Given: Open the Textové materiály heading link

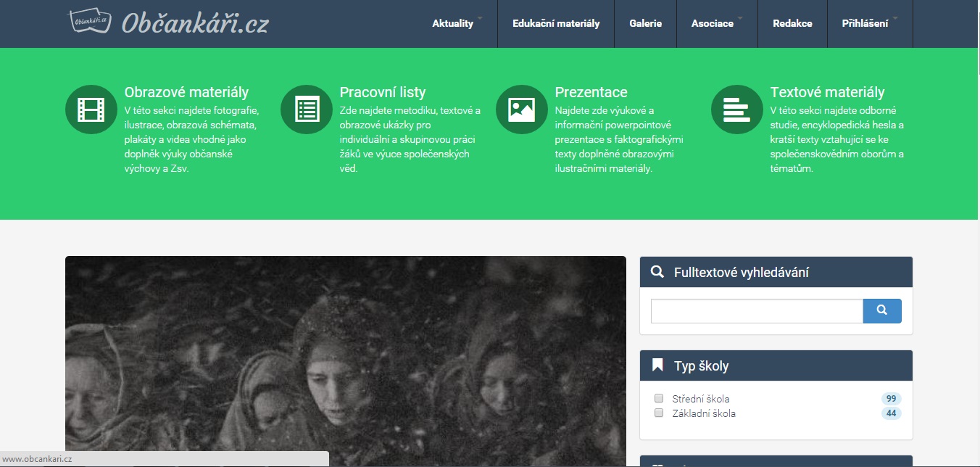Looking at the screenshot, I should [x=827, y=92].
